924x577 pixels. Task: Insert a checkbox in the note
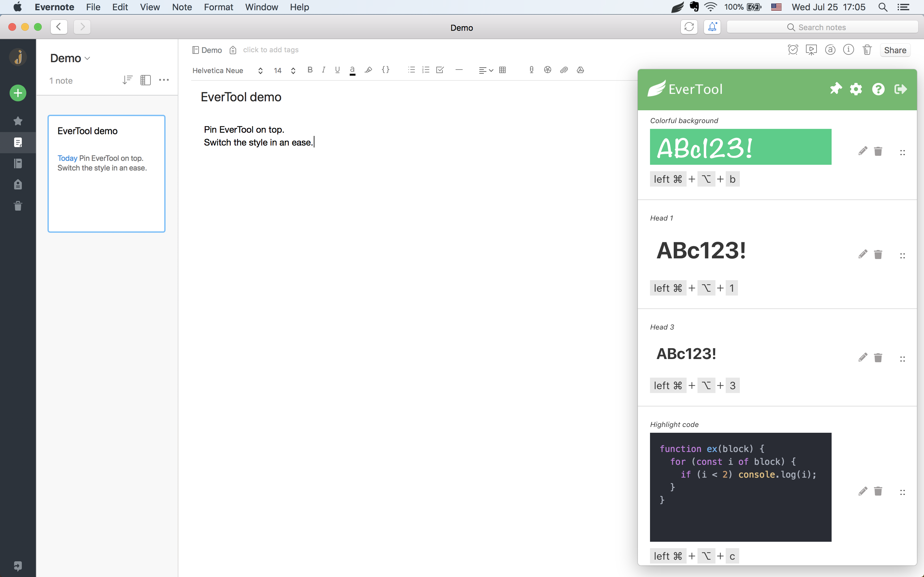coord(440,70)
